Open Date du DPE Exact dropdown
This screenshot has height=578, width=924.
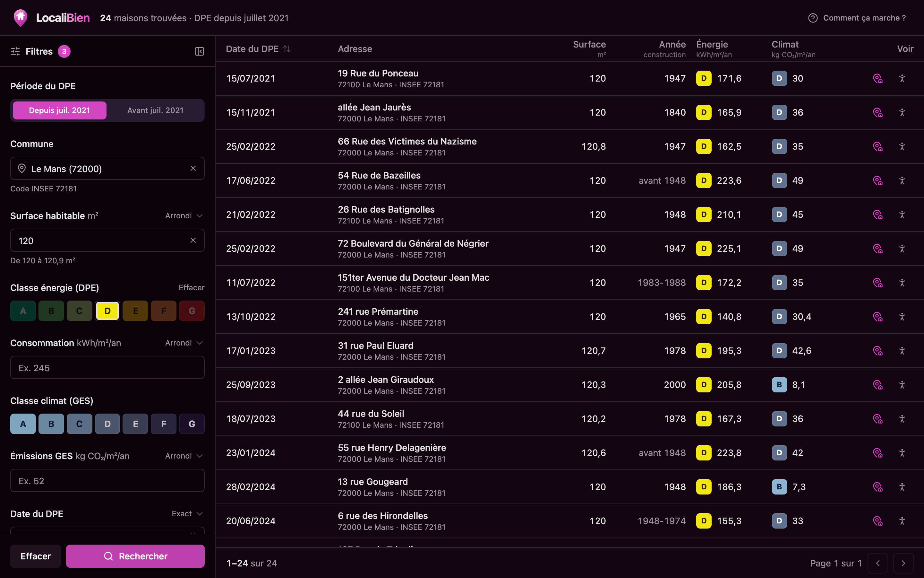[187, 513]
